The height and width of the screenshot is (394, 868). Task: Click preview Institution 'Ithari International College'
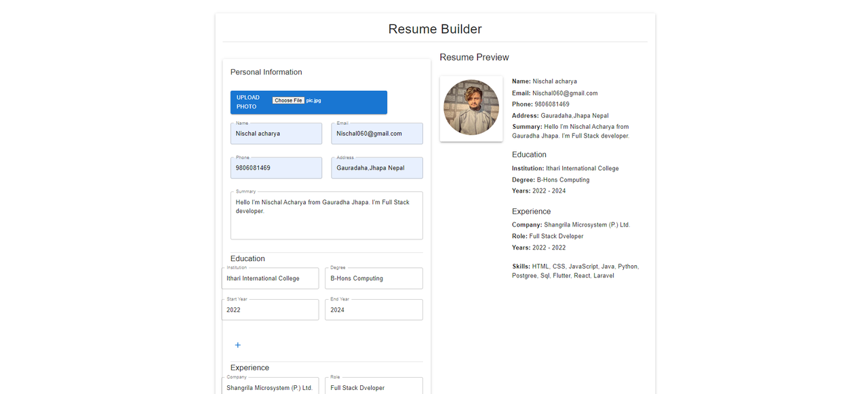[566, 168]
